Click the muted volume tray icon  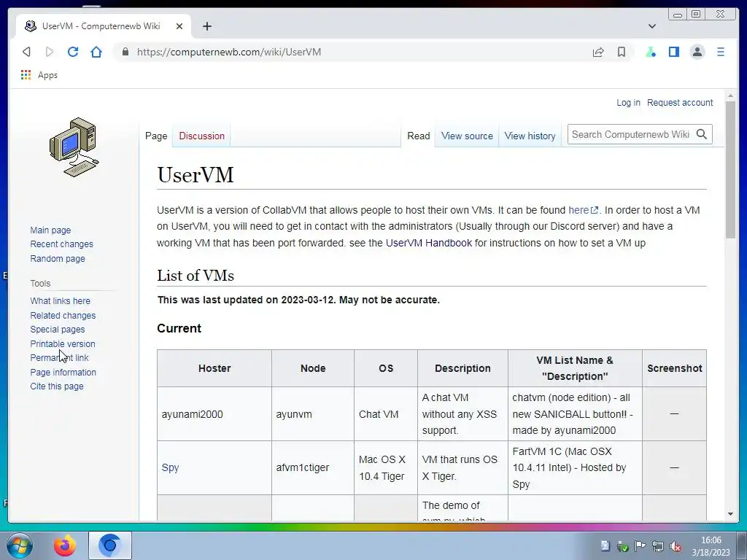click(x=675, y=547)
